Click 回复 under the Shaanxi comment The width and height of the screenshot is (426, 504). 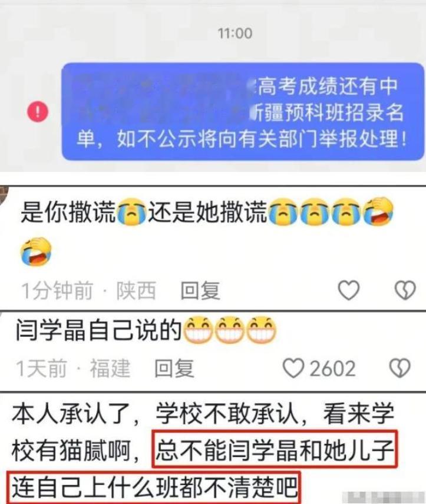(x=200, y=290)
